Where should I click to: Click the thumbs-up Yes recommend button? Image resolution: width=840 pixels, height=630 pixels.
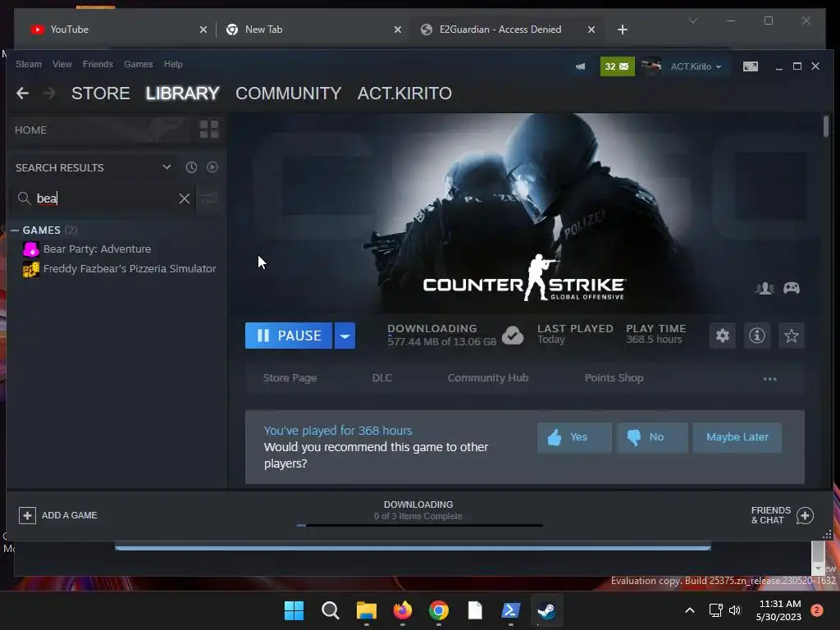click(x=574, y=438)
